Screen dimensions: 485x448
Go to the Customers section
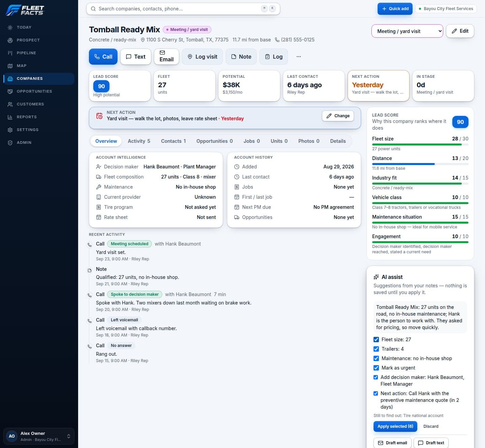(39, 104)
